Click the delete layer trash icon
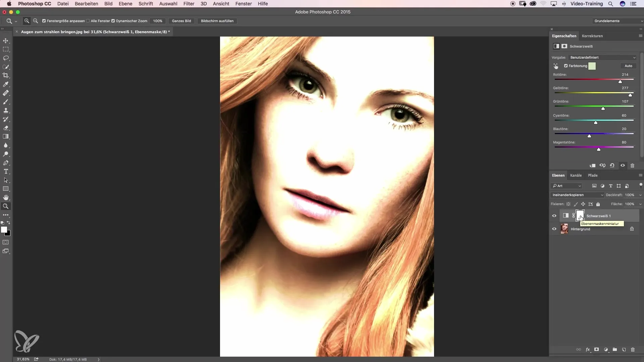This screenshot has height=362, width=644. (633, 350)
